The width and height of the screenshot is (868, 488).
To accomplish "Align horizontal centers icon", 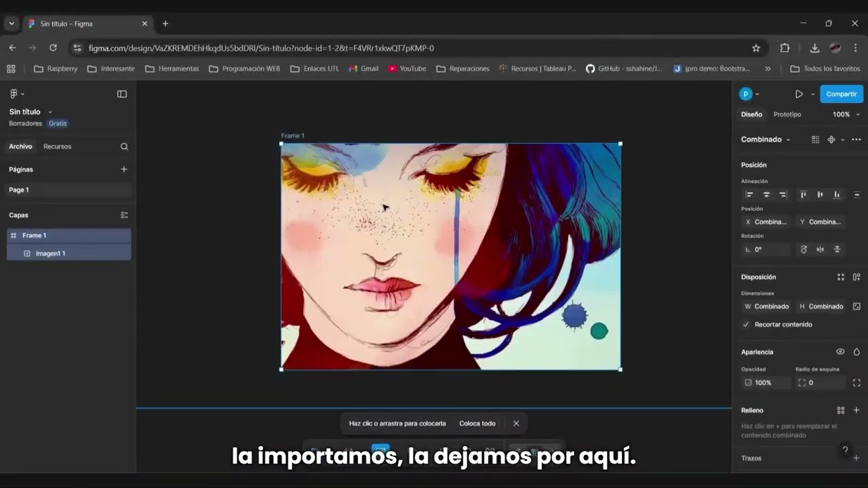I will [x=766, y=195].
